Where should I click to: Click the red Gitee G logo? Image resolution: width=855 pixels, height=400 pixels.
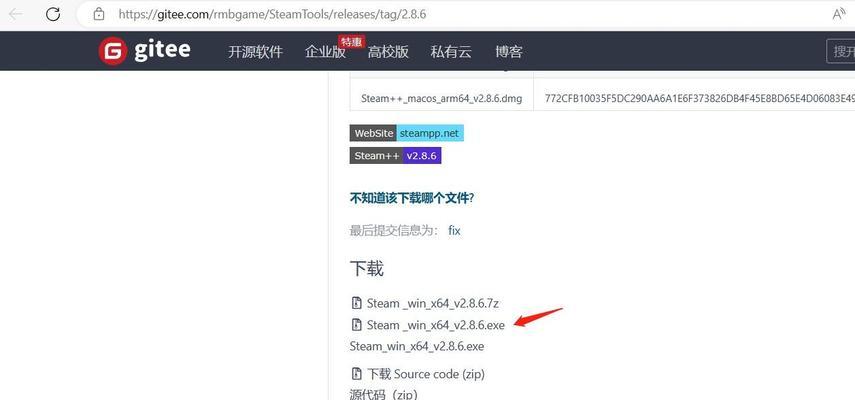[113, 51]
